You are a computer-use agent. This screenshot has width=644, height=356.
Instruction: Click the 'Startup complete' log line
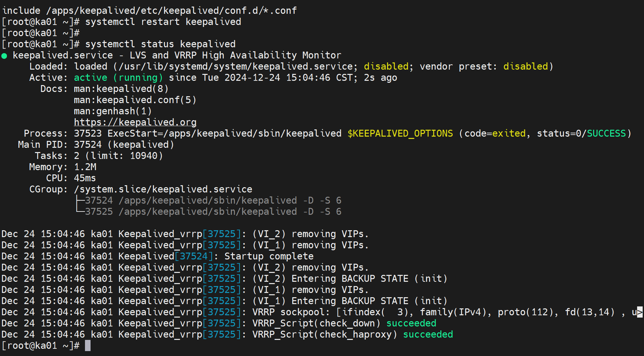pyautogui.click(x=269, y=256)
